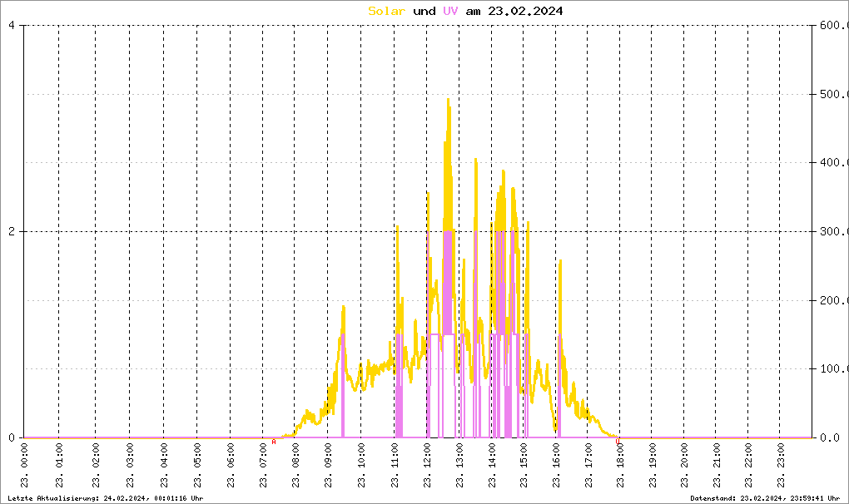Viewport: 849px width, 504px height.
Task: Click the right axis value '500.0'
Action: coord(834,94)
